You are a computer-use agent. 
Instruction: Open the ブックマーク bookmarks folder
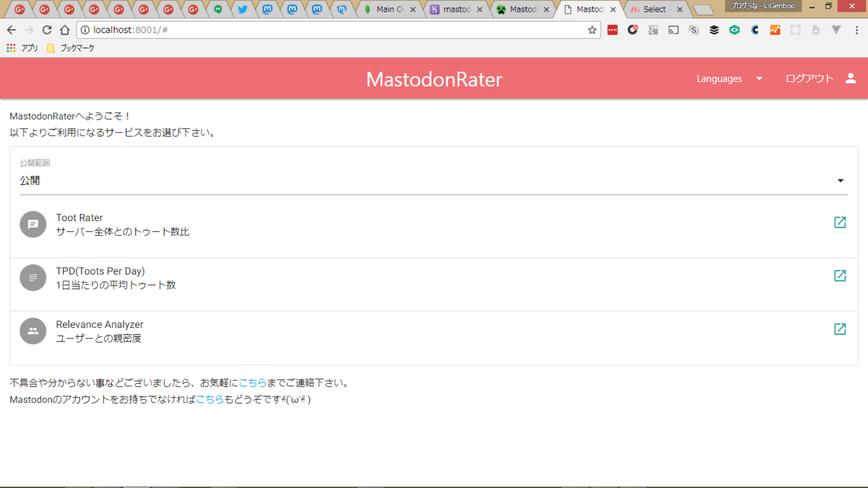click(x=71, y=48)
